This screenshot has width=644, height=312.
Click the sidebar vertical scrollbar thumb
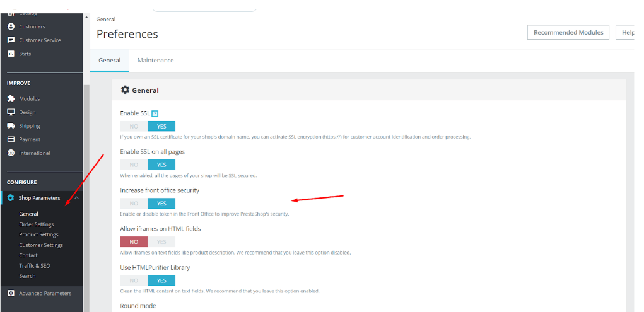click(86, 197)
